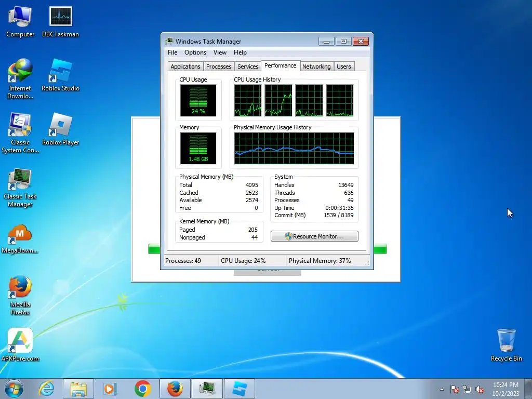Click the Commit value 1539 / 8189
Viewport: 532px width, 399px height.
pyautogui.click(x=339, y=215)
